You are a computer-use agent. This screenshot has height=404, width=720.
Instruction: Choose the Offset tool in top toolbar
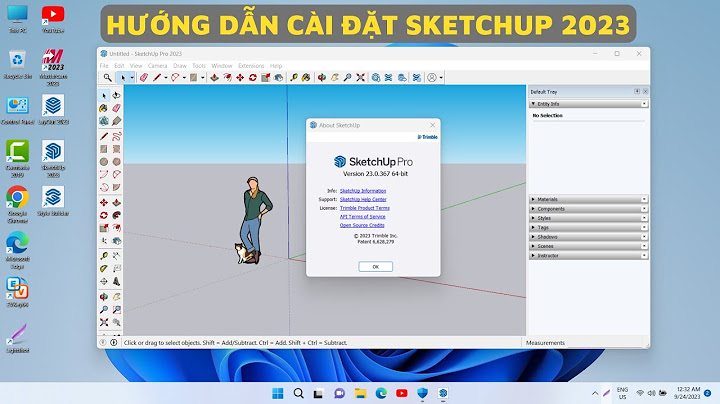coord(227,78)
